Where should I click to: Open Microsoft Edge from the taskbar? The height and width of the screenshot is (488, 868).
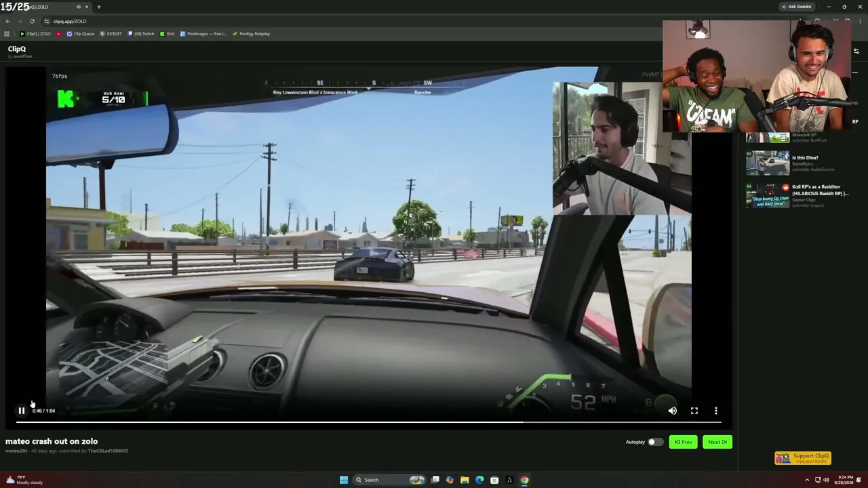[479, 480]
